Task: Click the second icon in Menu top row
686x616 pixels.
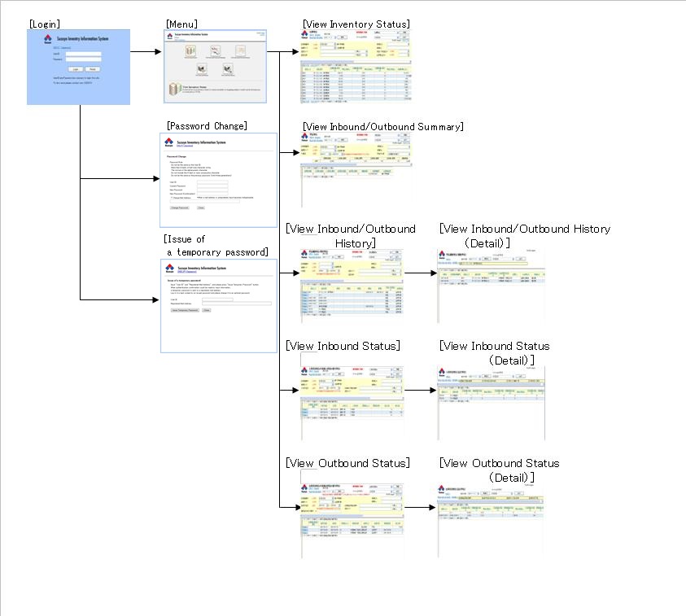Action: click(x=216, y=50)
